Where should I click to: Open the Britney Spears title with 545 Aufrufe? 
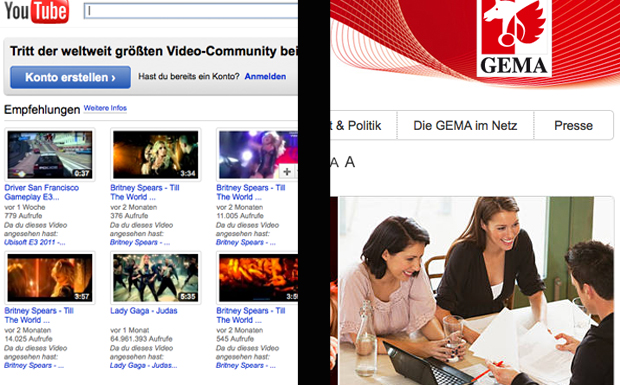251,315
